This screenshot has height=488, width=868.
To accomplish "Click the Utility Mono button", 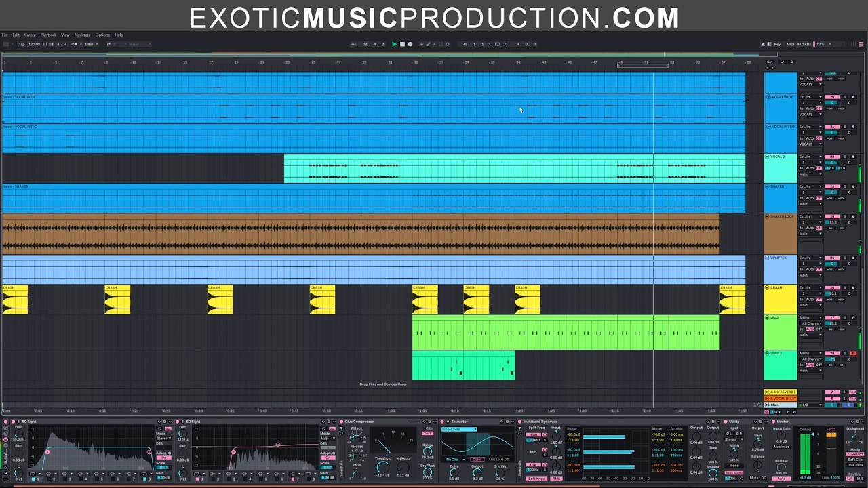I will click(734, 465).
